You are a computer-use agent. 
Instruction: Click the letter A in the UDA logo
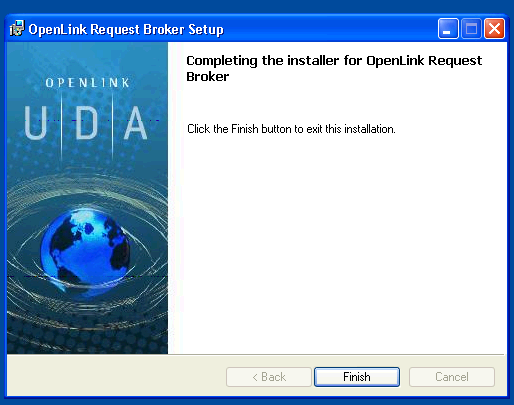tap(135, 123)
